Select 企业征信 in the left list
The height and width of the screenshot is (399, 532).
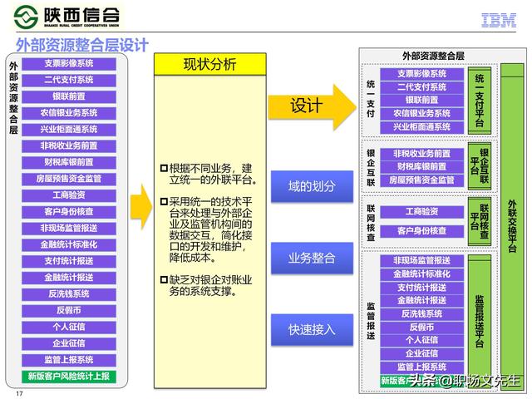click(69, 343)
